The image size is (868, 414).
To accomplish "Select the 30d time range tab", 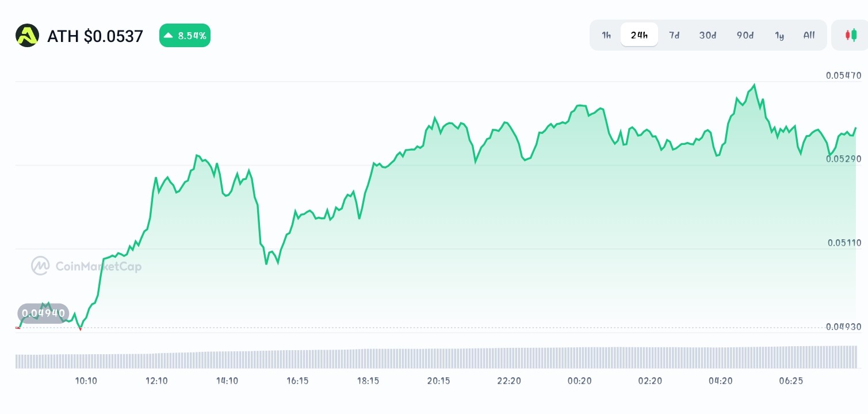I will click(x=708, y=35).
